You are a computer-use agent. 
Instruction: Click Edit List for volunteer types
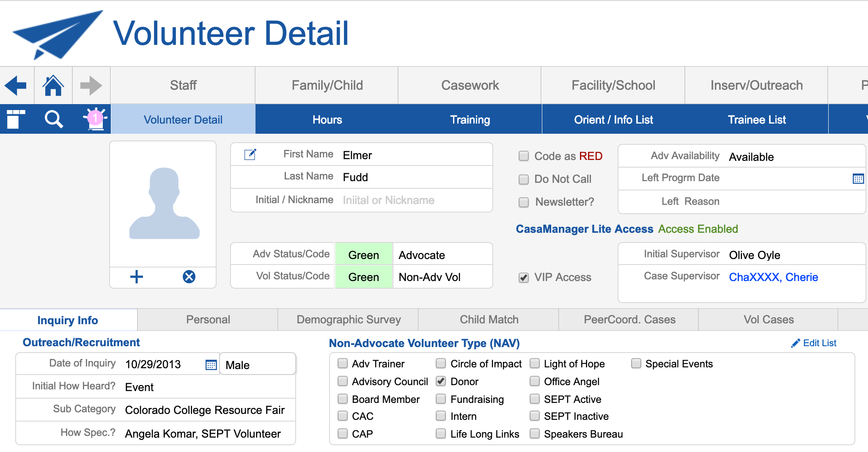point(814,343)
